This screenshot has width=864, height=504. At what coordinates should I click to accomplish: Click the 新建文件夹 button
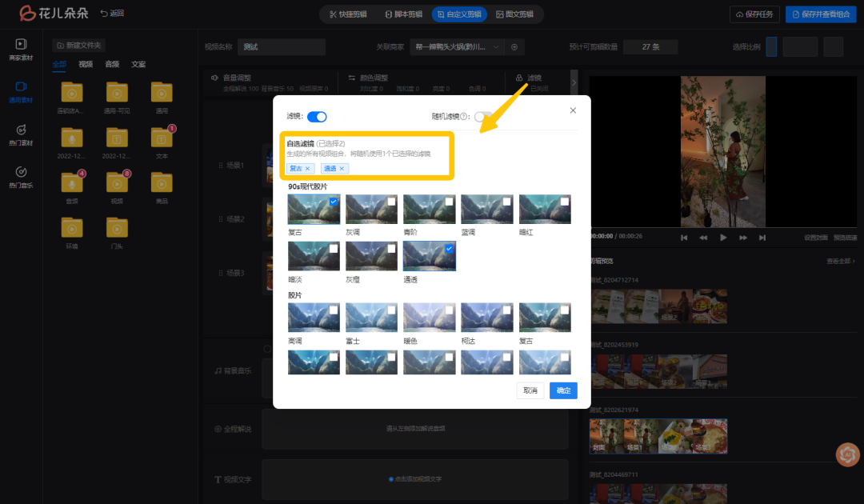pyautogui.click(x=78, y=45)
